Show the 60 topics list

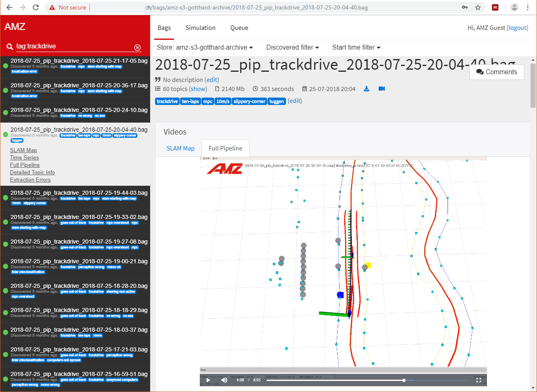click(x=198, y=89)
